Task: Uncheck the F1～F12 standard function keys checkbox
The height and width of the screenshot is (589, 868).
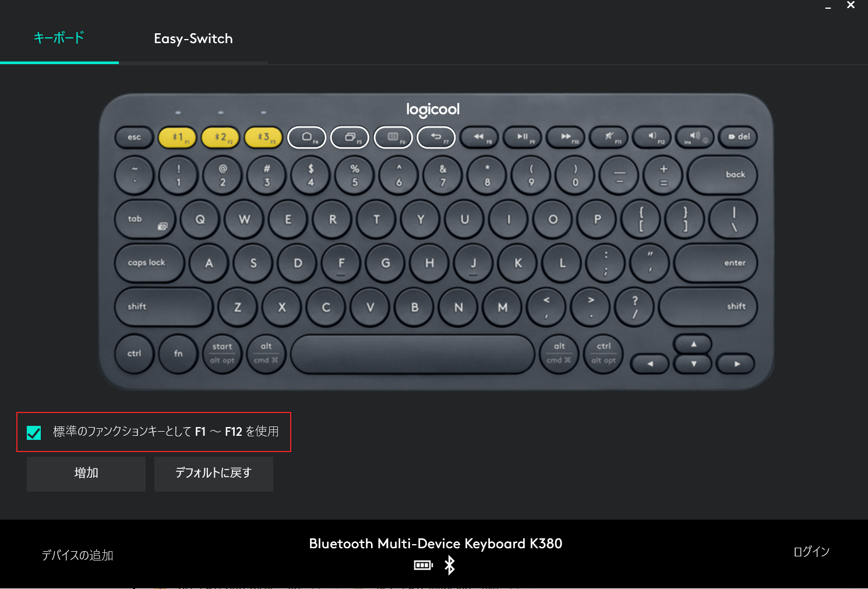Action: (34, 432)
